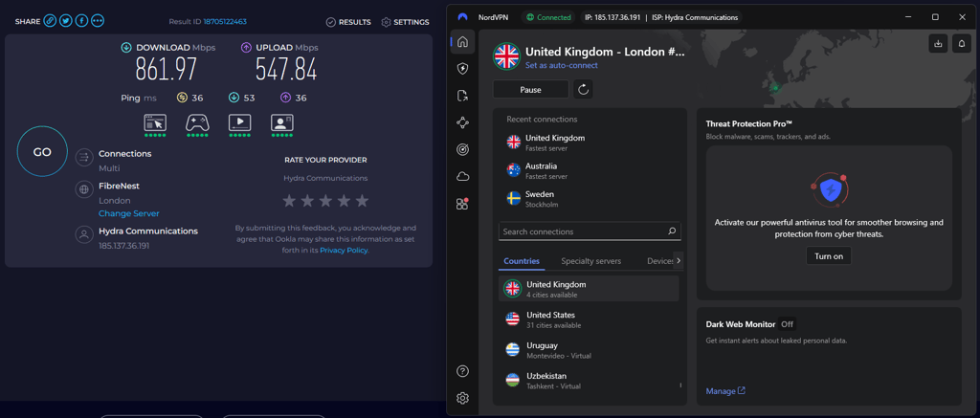Open more Speedtest share options

[98, 21]
